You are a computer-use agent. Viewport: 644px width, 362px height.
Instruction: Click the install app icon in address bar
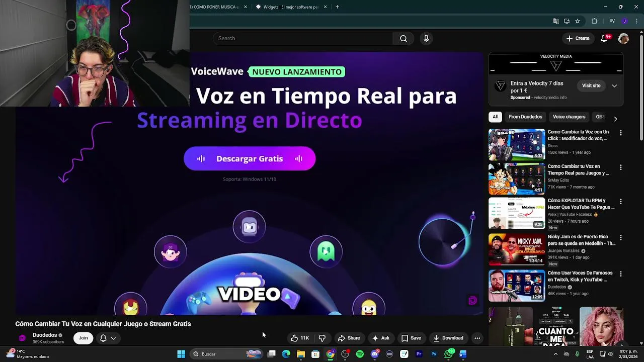567,21
